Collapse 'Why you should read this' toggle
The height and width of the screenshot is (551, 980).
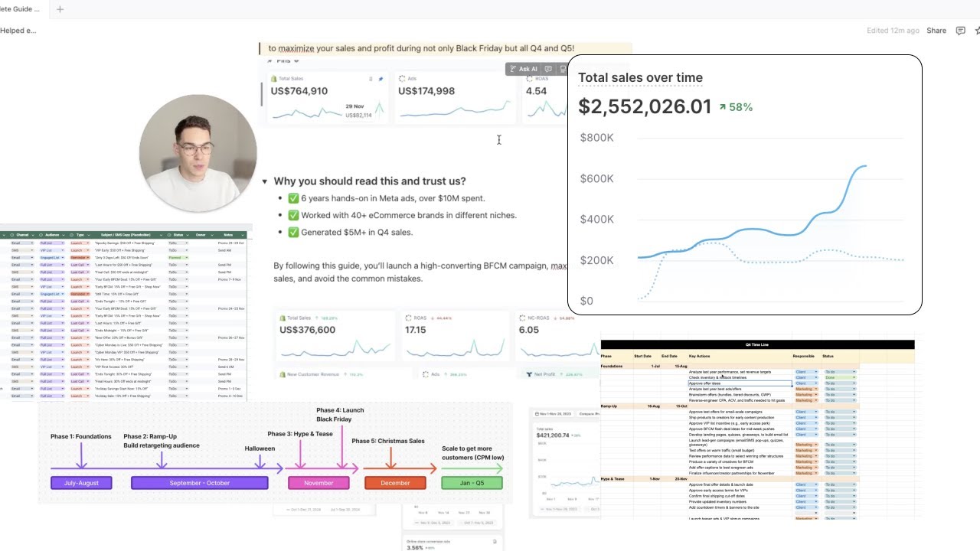[265, 181]
